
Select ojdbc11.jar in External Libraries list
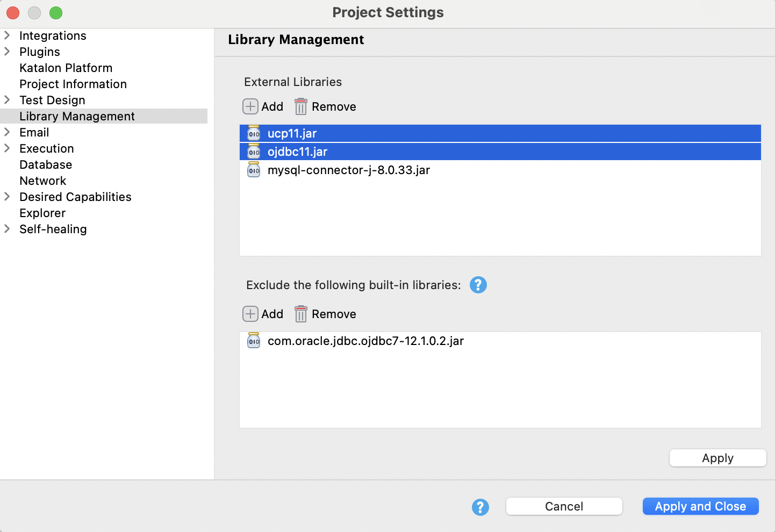(x=298, y=152)
